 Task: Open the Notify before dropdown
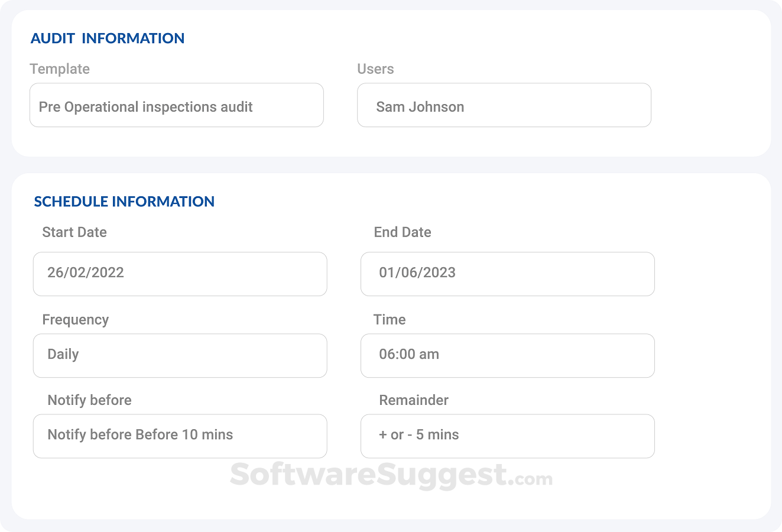pyautogui.click(x=180, y=436)
